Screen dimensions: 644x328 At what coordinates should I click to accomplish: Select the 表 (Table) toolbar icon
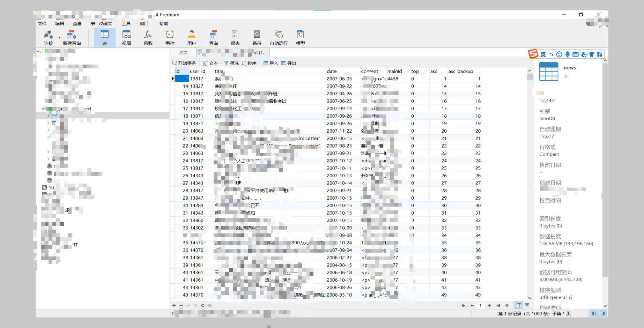coord(105,38)
